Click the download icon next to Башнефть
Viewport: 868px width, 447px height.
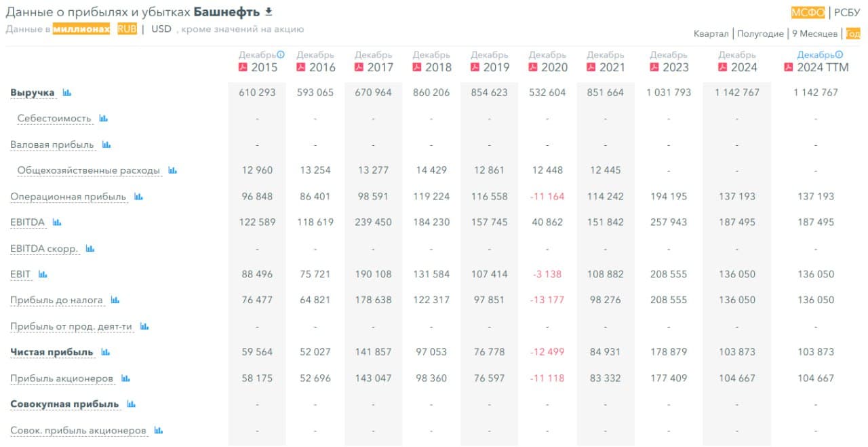[269, 11]
